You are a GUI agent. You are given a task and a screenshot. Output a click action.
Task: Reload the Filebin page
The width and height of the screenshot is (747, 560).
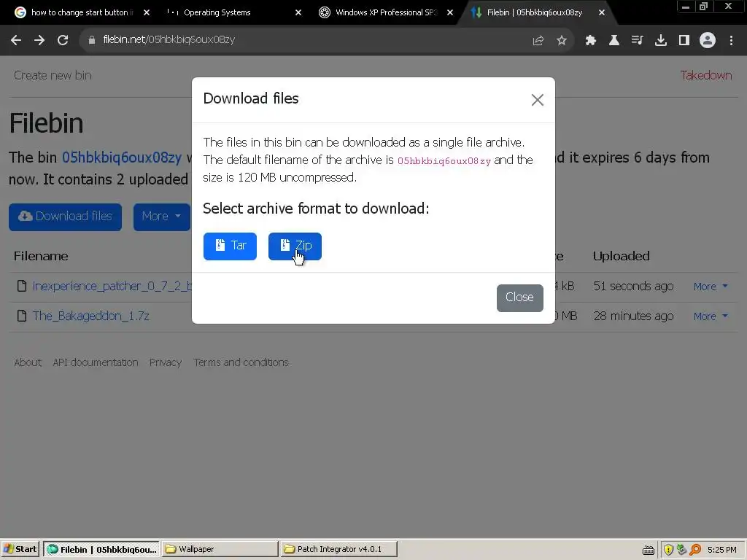pos(63,40)
